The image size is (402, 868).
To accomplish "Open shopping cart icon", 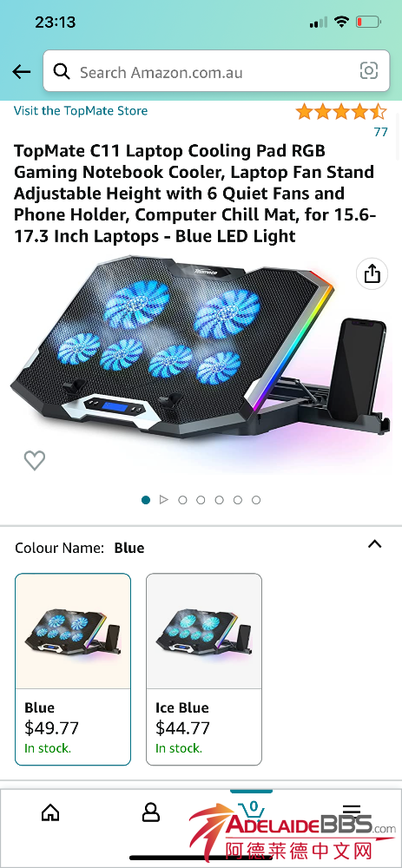I will (x=251, y=811).
